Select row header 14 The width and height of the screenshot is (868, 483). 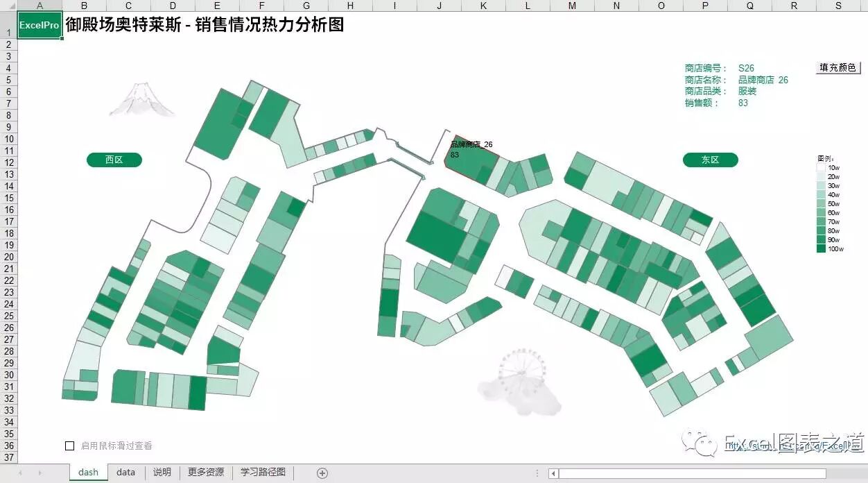8,186
